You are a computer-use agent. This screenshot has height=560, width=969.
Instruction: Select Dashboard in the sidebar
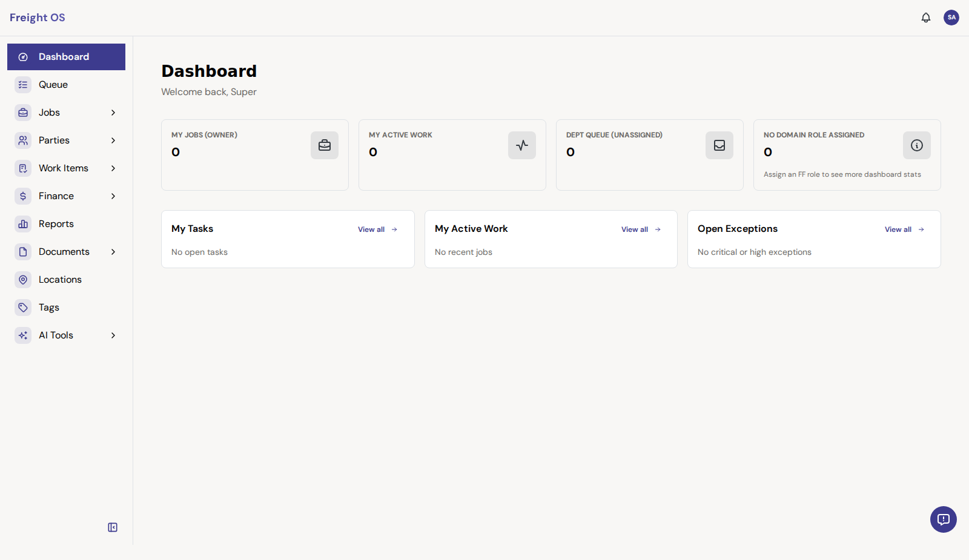[64, 56]
